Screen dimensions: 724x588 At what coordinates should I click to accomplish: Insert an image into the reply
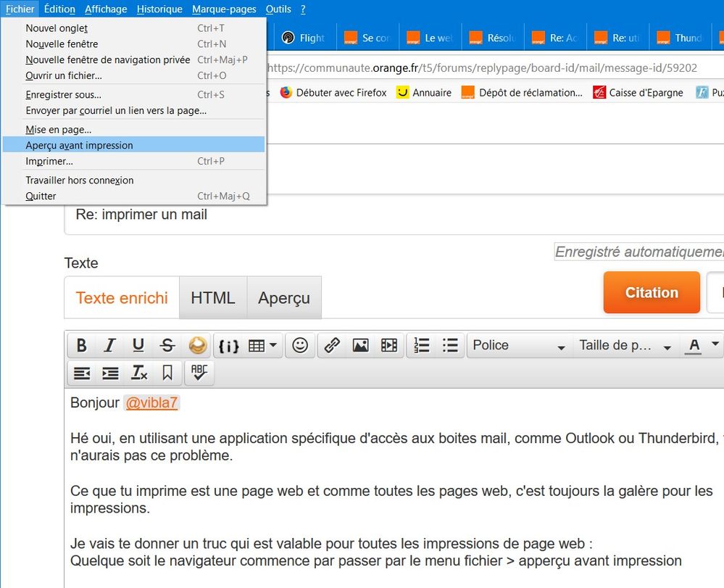[x=360, y=346]
